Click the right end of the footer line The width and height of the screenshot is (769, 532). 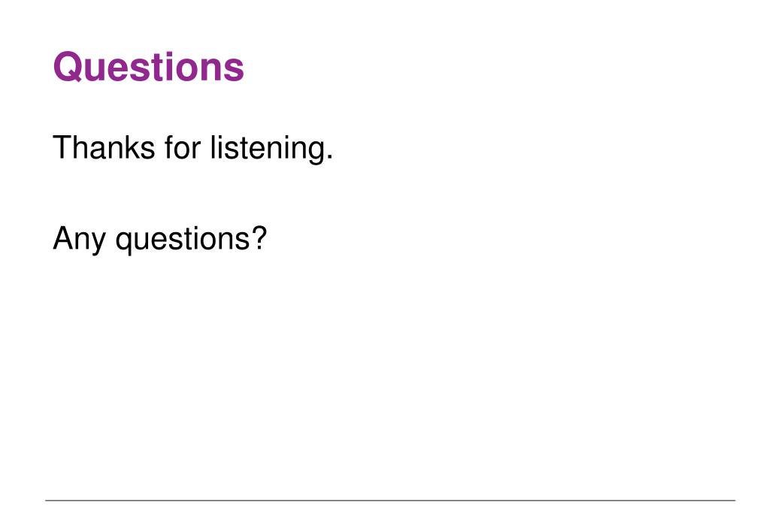point(734,500)
